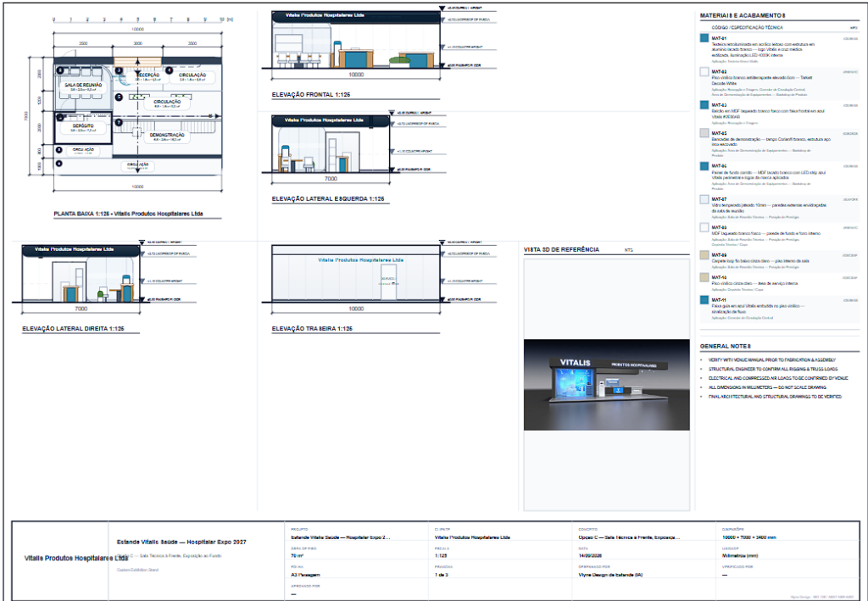
Task: Select the "ELEVAÇÃO FRONTAL 1:125" title
Action: (x=311, y=95)
